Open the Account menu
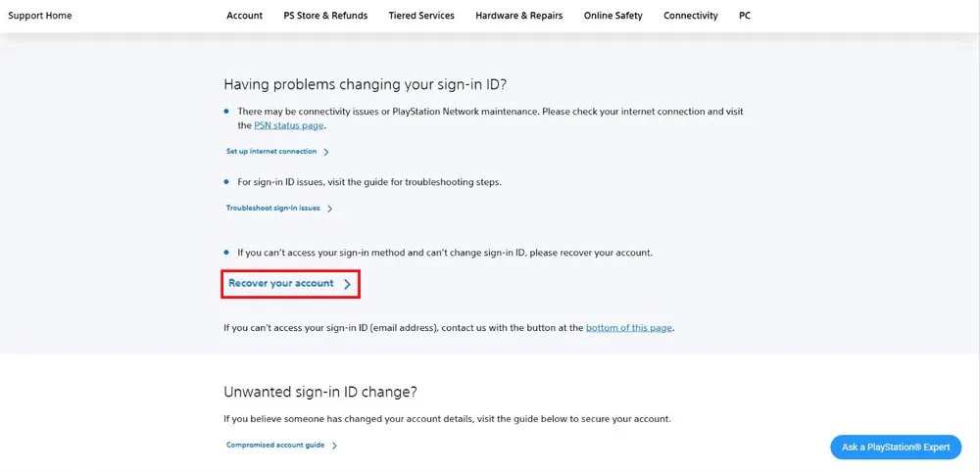 pyautogui.click(x=244, y=16)
